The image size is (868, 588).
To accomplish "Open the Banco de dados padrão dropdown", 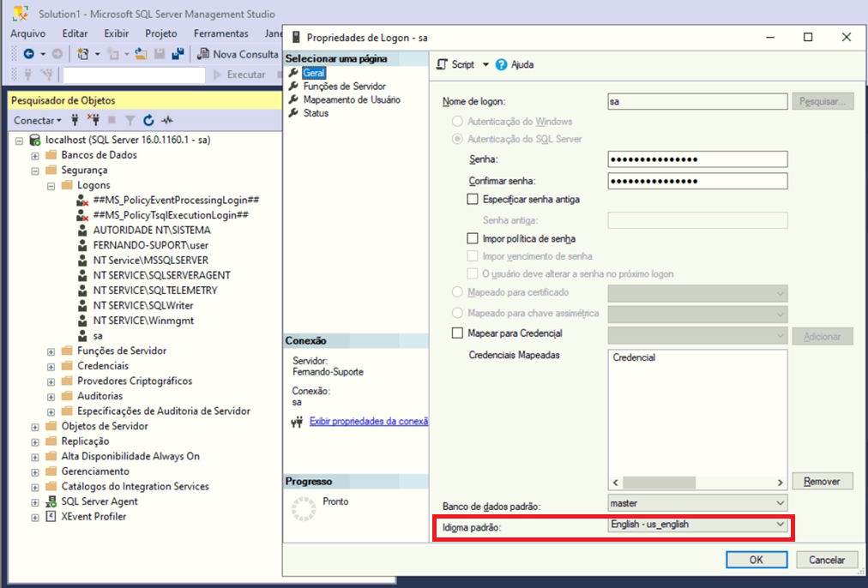I will pyautogui.click(x=780, y=503).
